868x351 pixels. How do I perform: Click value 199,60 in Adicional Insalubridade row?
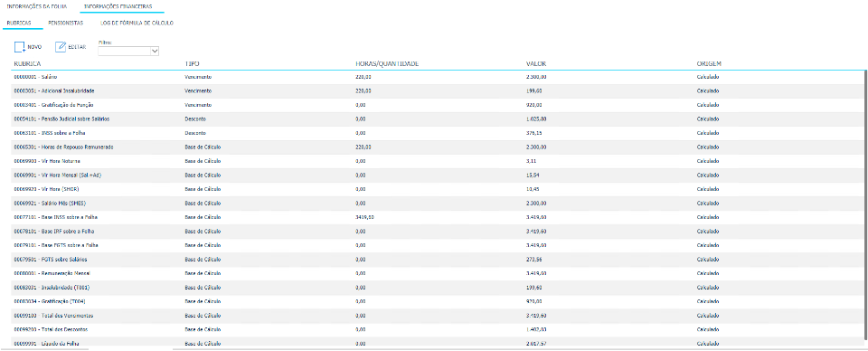coord(533,90)
